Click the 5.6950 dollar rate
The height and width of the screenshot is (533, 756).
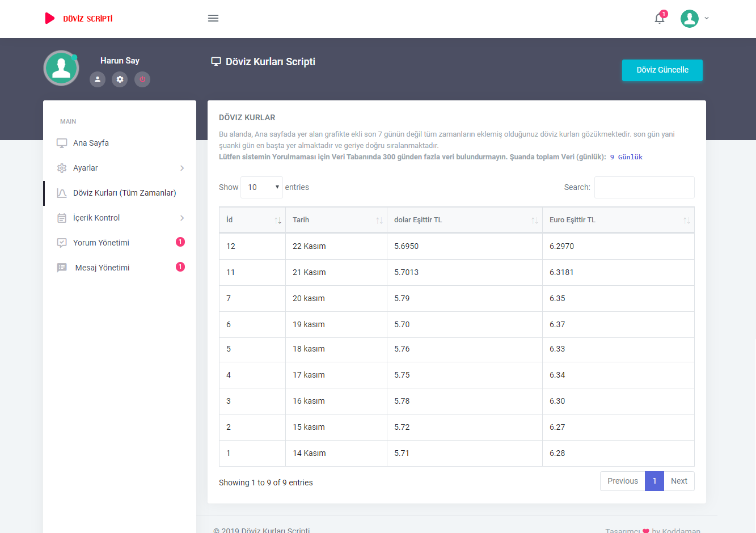pyautogui.click(x=407, y=246)
